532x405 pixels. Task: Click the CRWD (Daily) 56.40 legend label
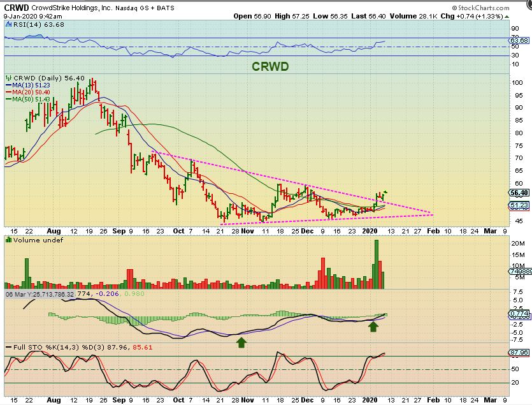tap(49, 78)
